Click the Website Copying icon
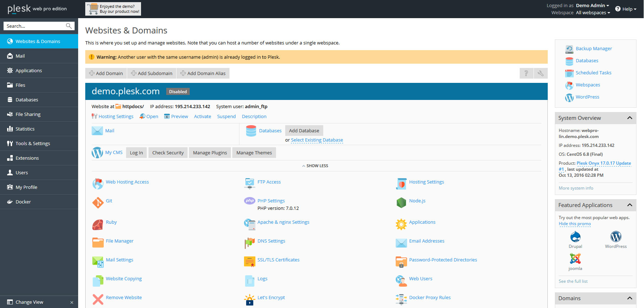The width and height of the screenshot is (644, 308). click(98, 281)
